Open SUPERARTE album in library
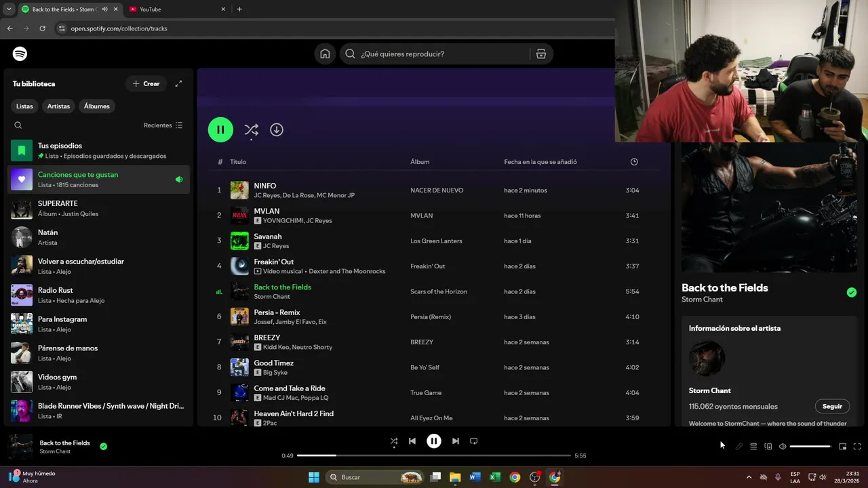 (99, 208)
